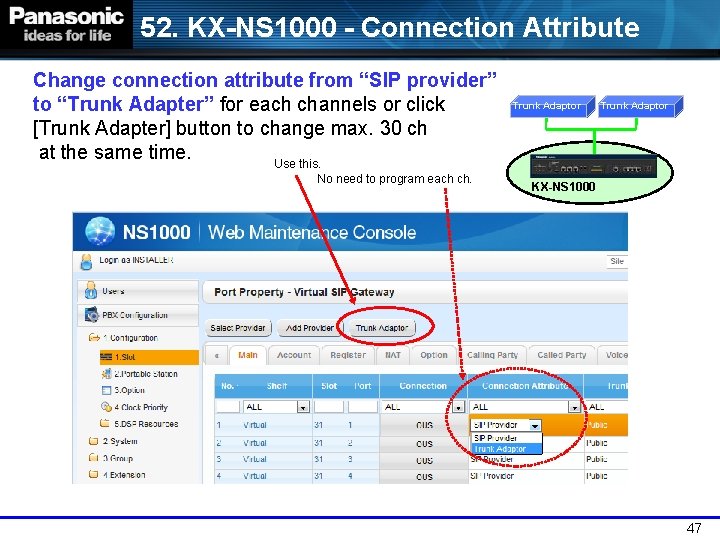The height and width of the screenshot is (540, 720).
Task: Switch to the Voice tab
Action: 613,355
